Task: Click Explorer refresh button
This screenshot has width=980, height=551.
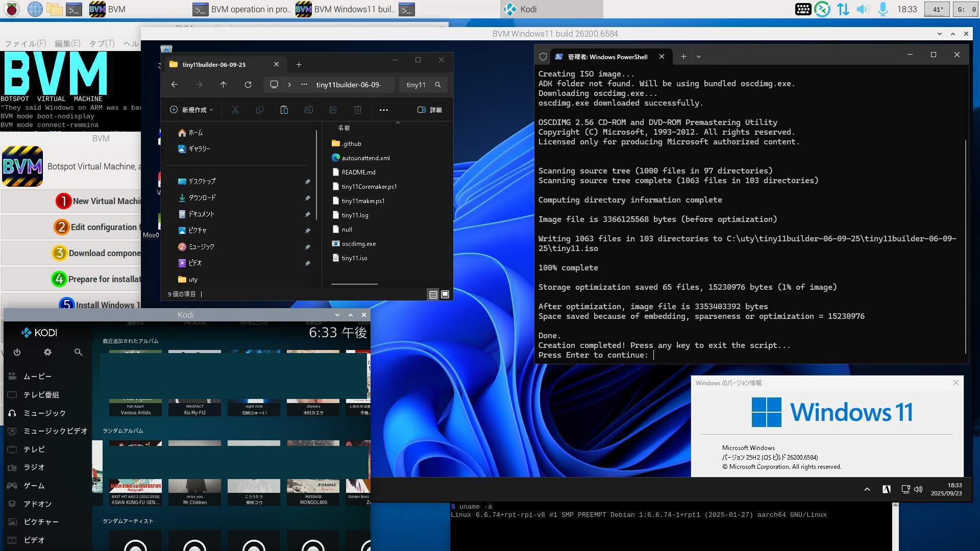Action: [x=248, y=85]
